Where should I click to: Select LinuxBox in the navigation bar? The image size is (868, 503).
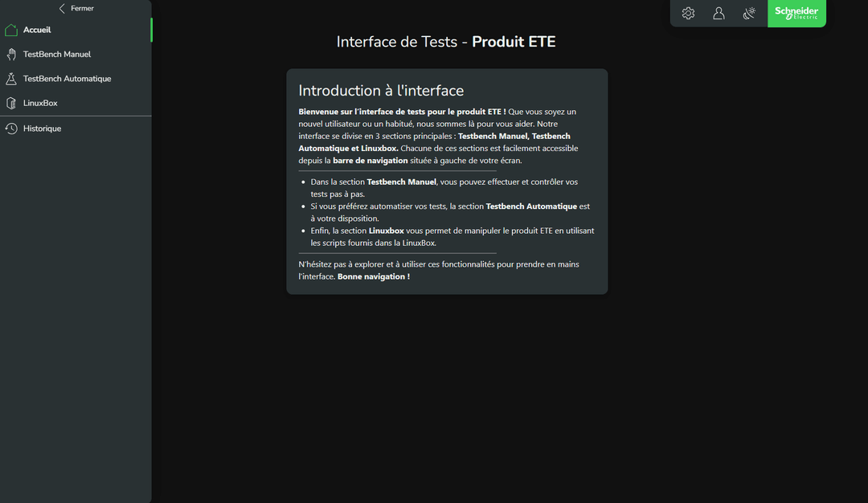pos(39,103)
